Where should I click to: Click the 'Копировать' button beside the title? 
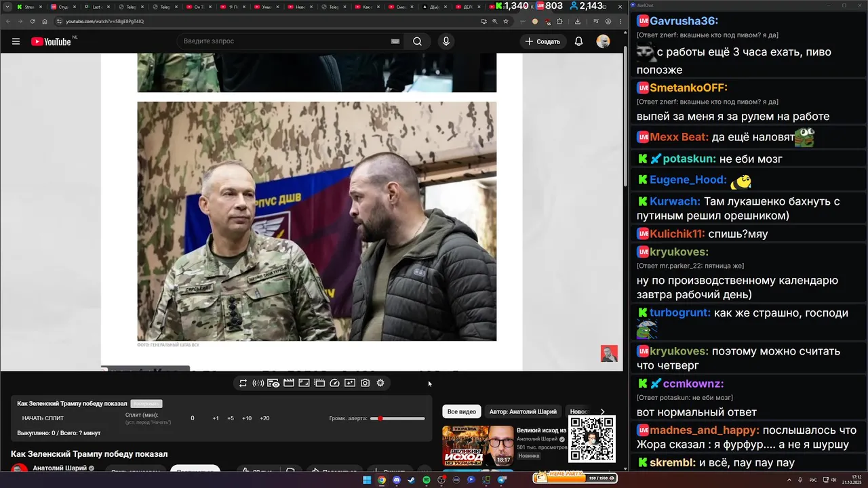146,403
